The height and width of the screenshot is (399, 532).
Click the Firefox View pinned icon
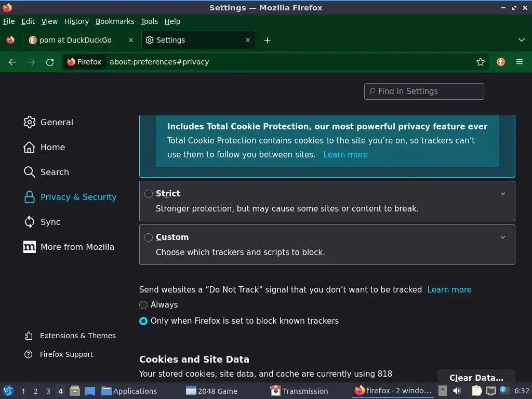10,40
